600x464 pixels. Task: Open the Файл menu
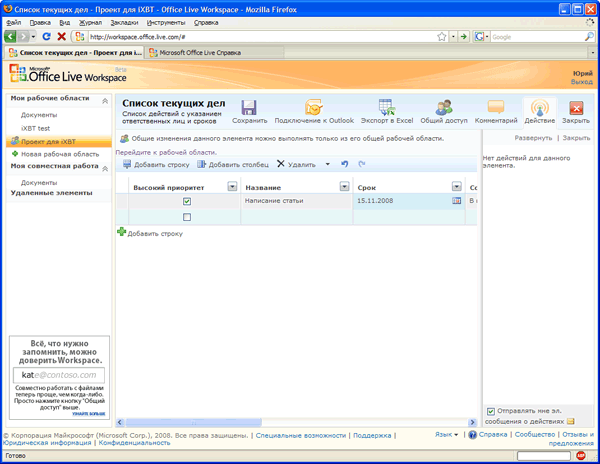(13, 23)
